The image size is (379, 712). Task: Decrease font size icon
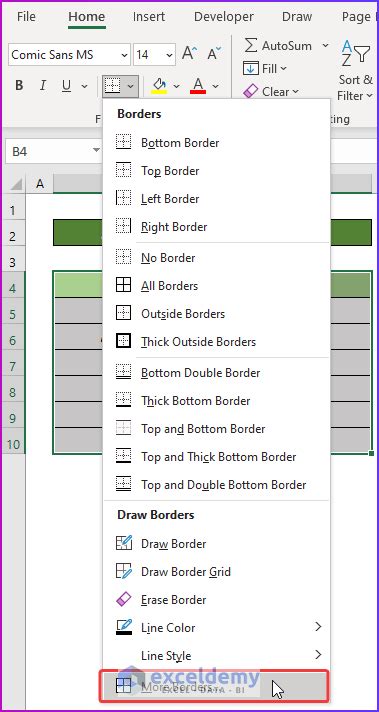tap(214, 54)
